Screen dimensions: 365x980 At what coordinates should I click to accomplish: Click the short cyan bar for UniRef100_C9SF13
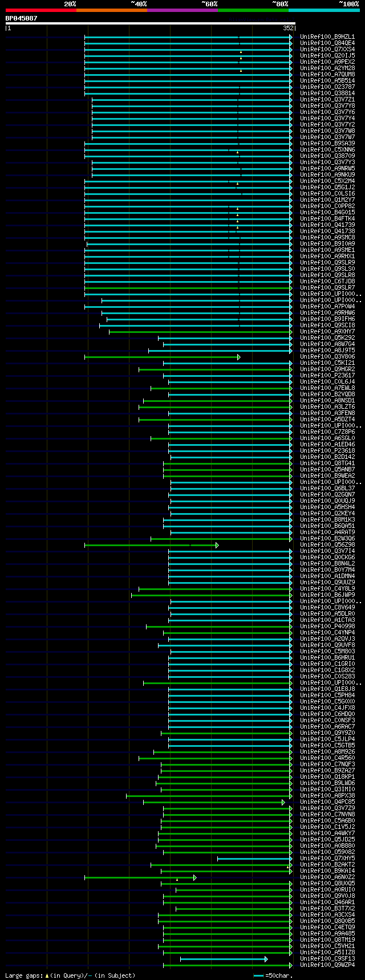coord(224,959)
